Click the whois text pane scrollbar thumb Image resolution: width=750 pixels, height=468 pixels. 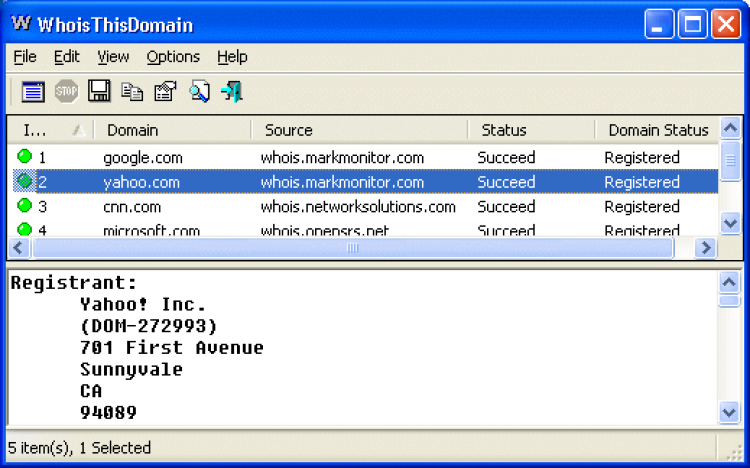click(x=729, y=301)
